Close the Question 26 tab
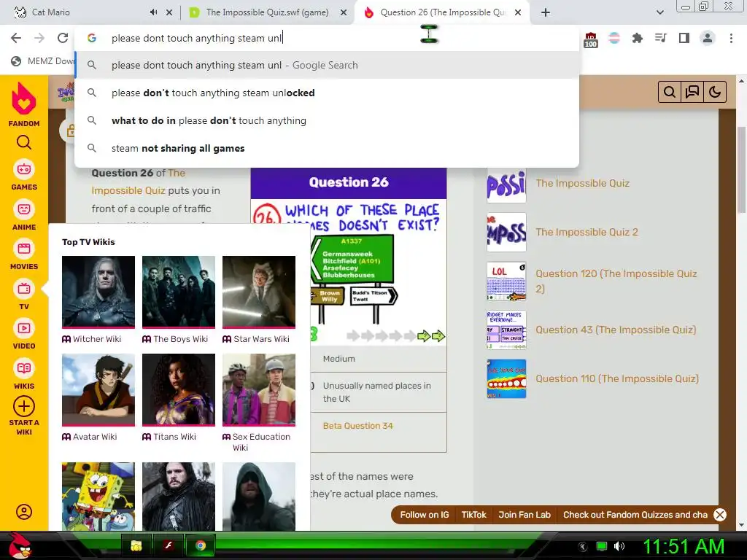Viewport: 747px width, 560px height. tap(519, 12)
